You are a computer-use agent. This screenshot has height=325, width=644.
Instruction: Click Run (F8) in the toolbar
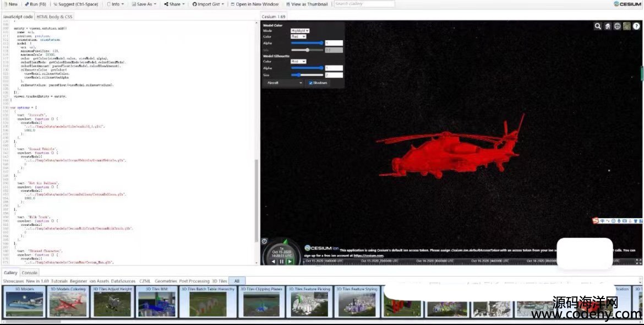click(36, 4)
